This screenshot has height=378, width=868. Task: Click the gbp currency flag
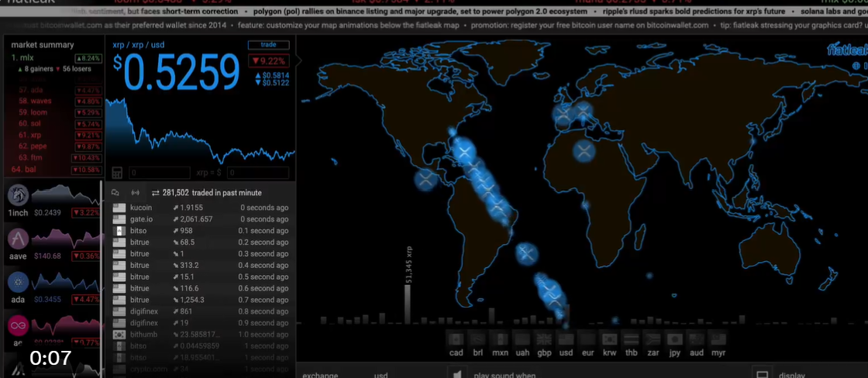[x=544, y=339]
